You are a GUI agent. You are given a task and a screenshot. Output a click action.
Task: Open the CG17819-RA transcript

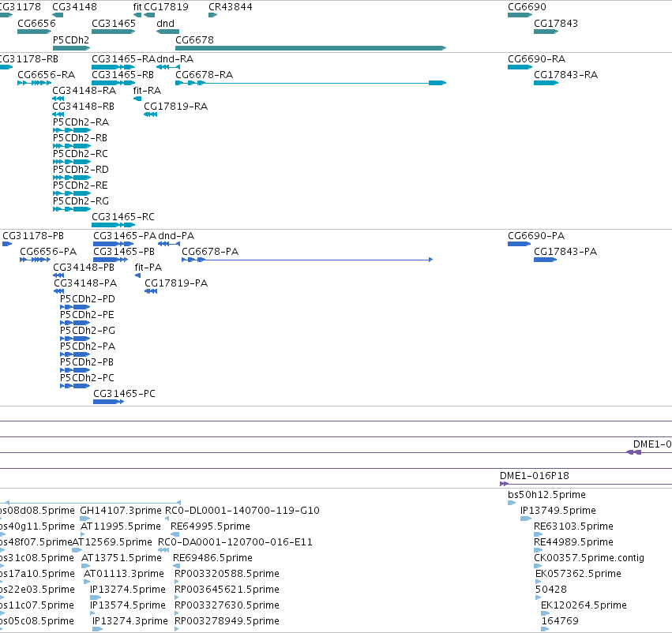point(176,107)
